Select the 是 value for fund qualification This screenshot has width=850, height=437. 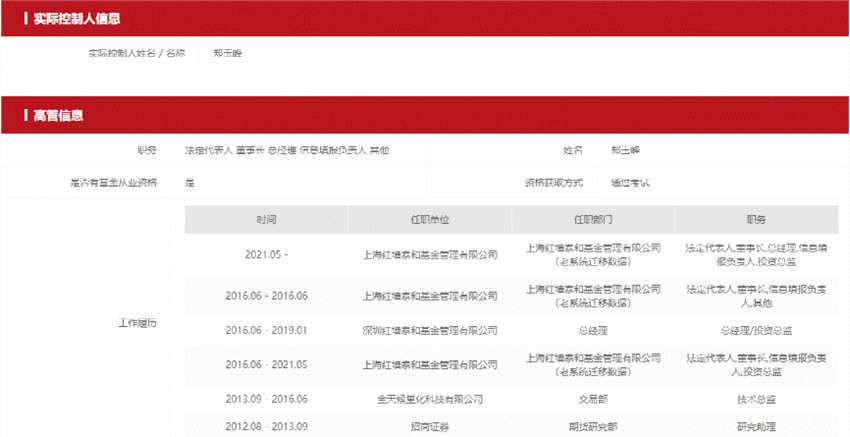pos(190,183)
